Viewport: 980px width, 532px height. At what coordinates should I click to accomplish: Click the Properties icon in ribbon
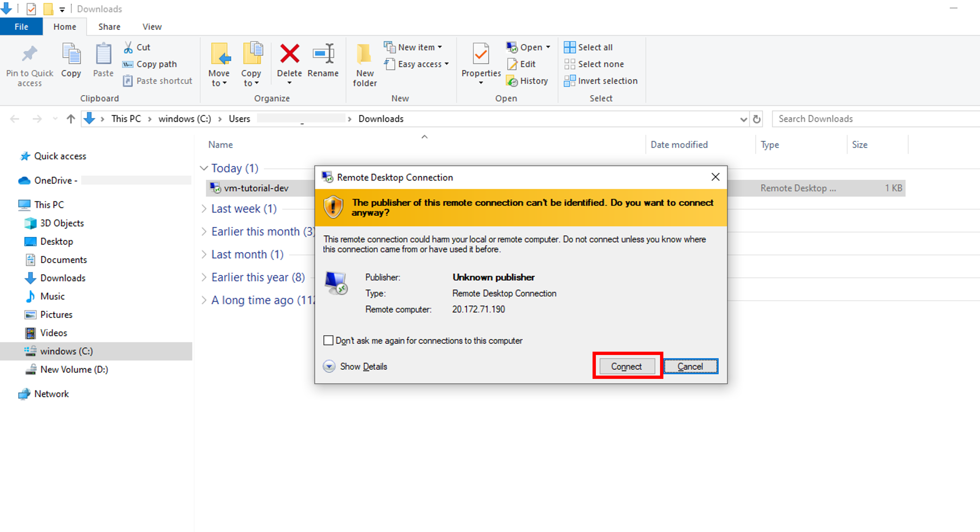pyautogui.click(x=481, y=54)
